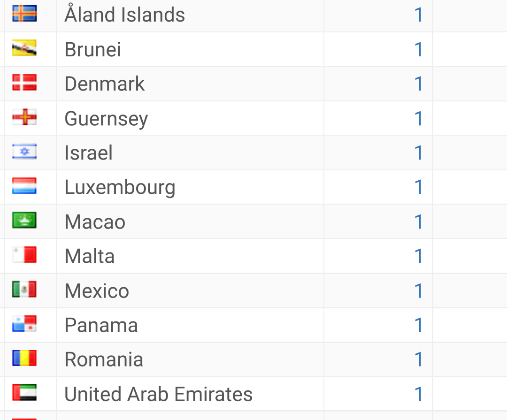
Task: Open the count link for Denmark
Action: tap(418, 84)
